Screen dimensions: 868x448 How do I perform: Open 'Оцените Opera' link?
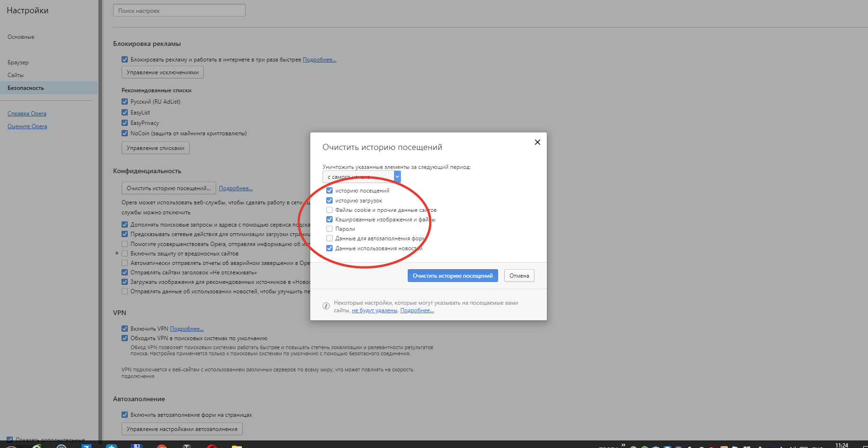(x=27, y=126)
